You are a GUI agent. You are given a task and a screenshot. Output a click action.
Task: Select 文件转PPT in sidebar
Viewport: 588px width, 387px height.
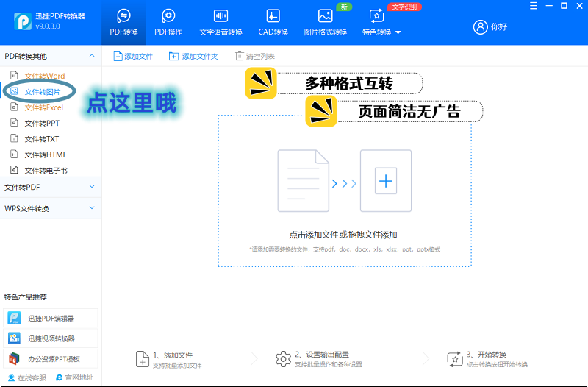tap(42, 124)
